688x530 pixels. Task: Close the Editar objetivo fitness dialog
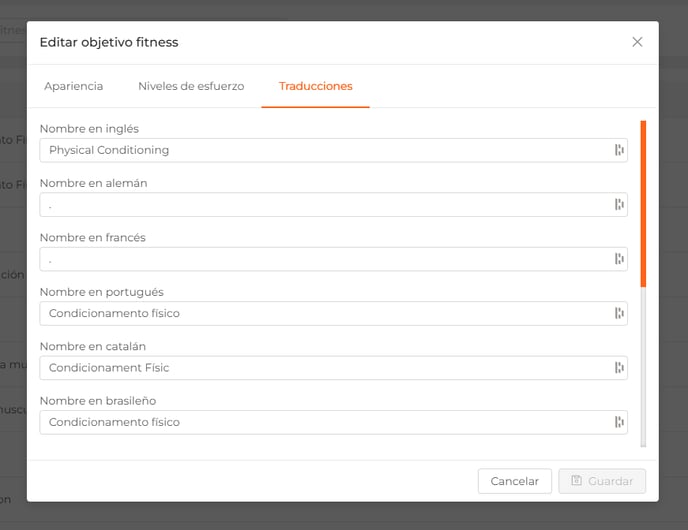coord(637,42)
